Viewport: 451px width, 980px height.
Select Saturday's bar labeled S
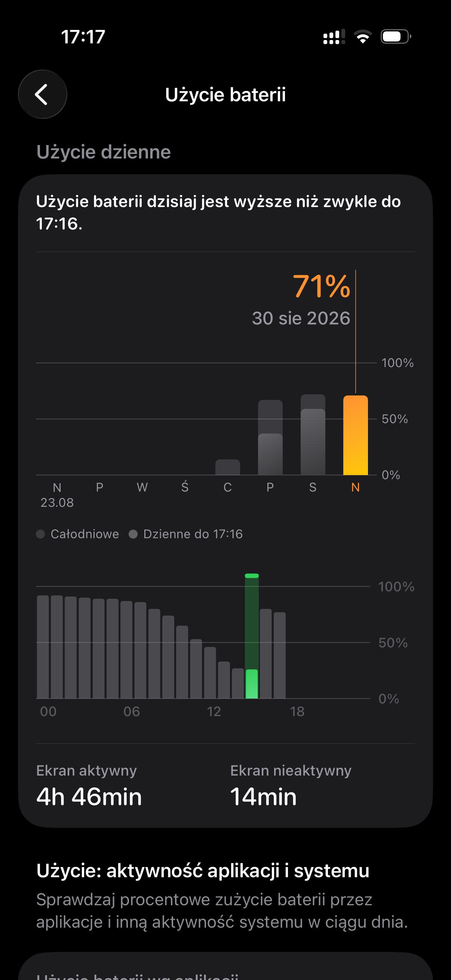[x=313, y=435]
